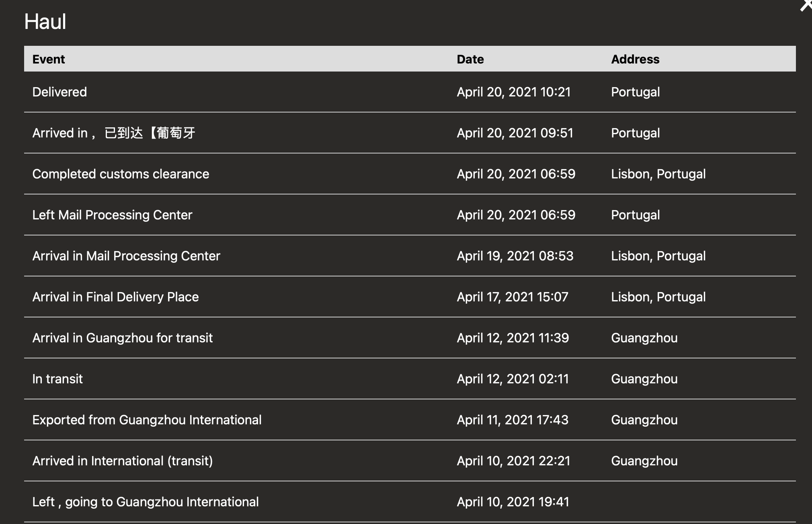The width and height of the screenshot is (812, 524).
Task: Select the In transit row
Action: point(57,379)
